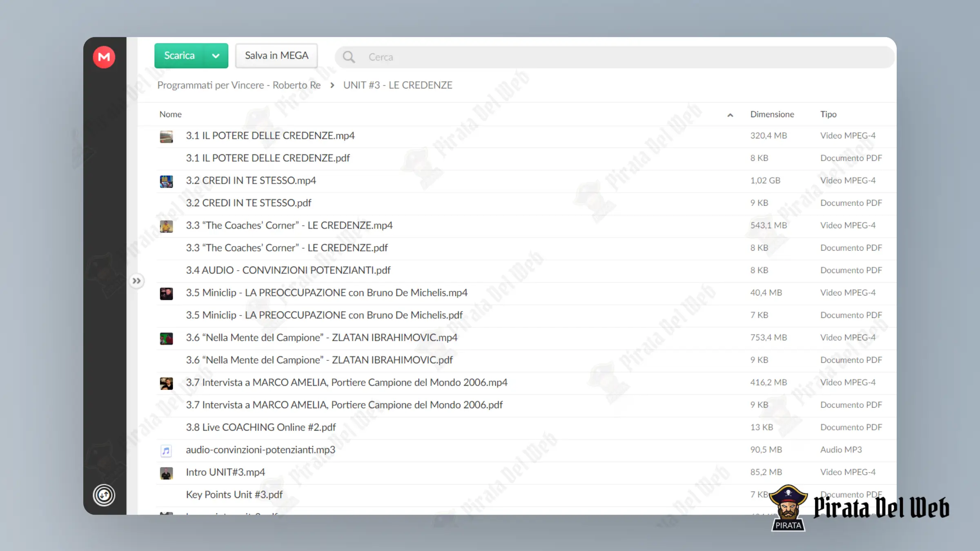
Task: Click thumbnail of 3.5 Miniclip LA PREOCCUPAZIONE mp4
Action: pos(166,293)
